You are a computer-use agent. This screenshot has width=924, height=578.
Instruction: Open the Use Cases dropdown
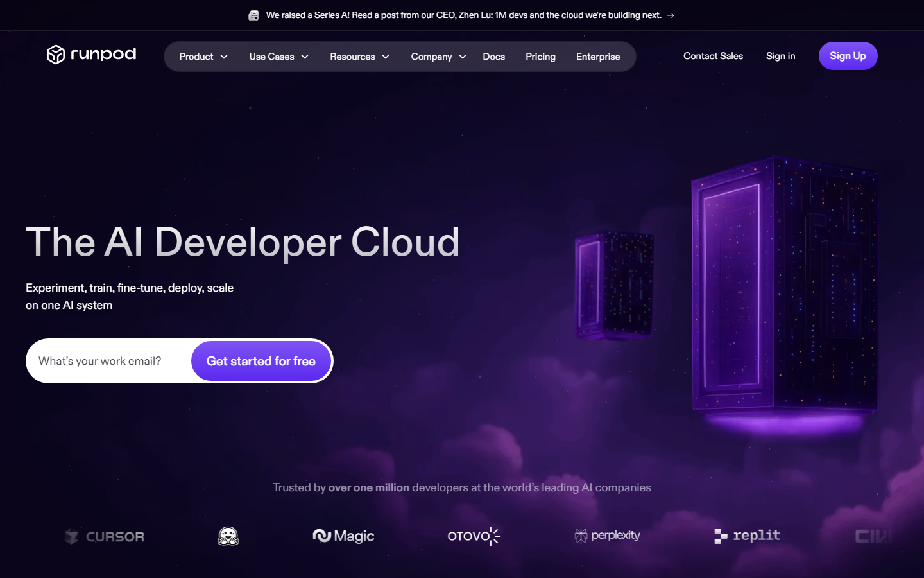pos(279,57)
